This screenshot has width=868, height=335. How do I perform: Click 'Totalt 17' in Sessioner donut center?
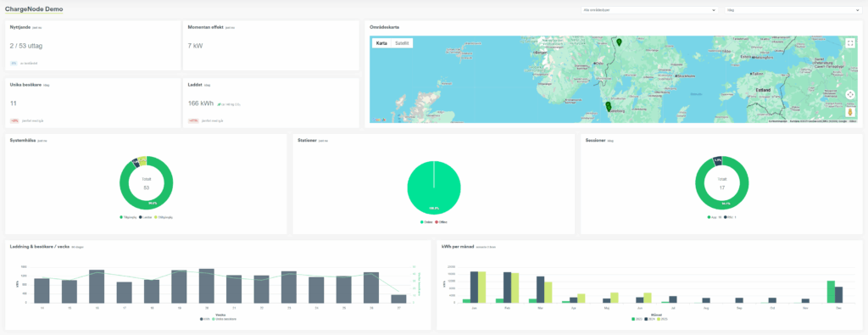tap(722, 184)
